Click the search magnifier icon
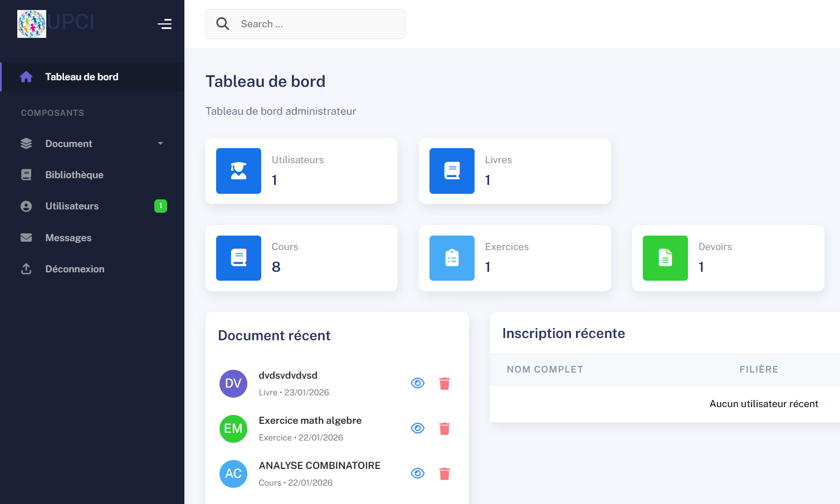 [x=223, y=23]
